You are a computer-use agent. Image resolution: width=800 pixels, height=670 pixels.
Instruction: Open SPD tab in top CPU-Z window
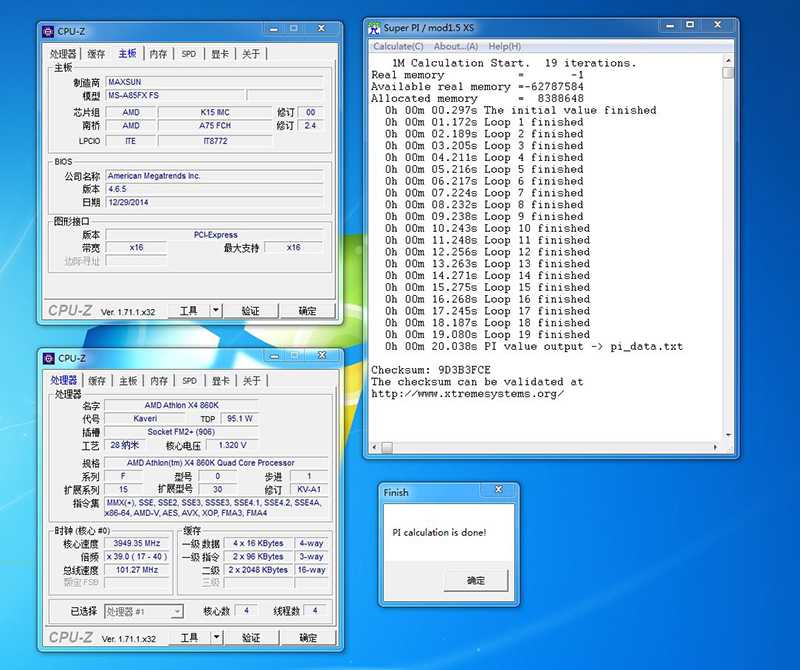189,54
